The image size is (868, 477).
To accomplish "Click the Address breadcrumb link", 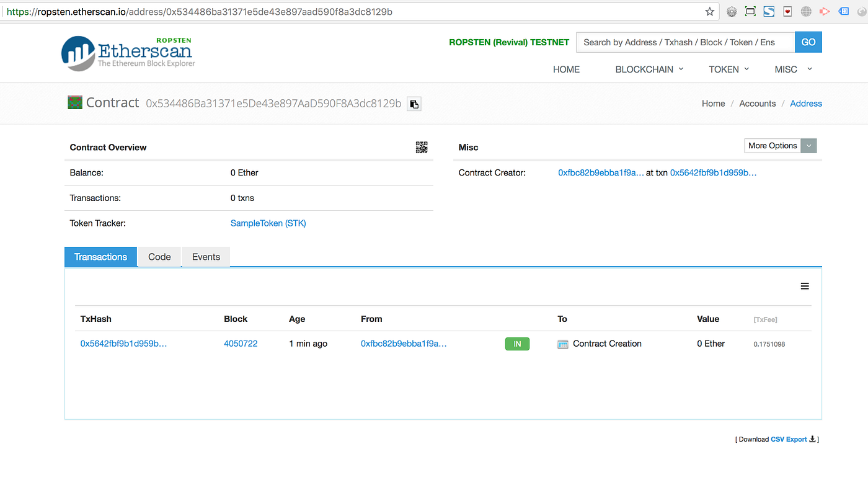I will [806, 104].
